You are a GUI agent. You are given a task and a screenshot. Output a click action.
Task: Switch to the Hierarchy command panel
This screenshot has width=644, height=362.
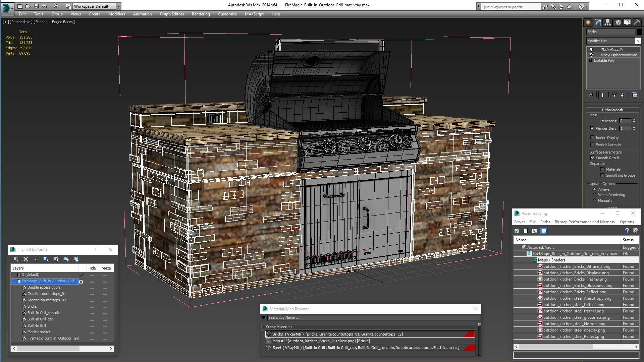pyautogui.click(x=608, y=22)
